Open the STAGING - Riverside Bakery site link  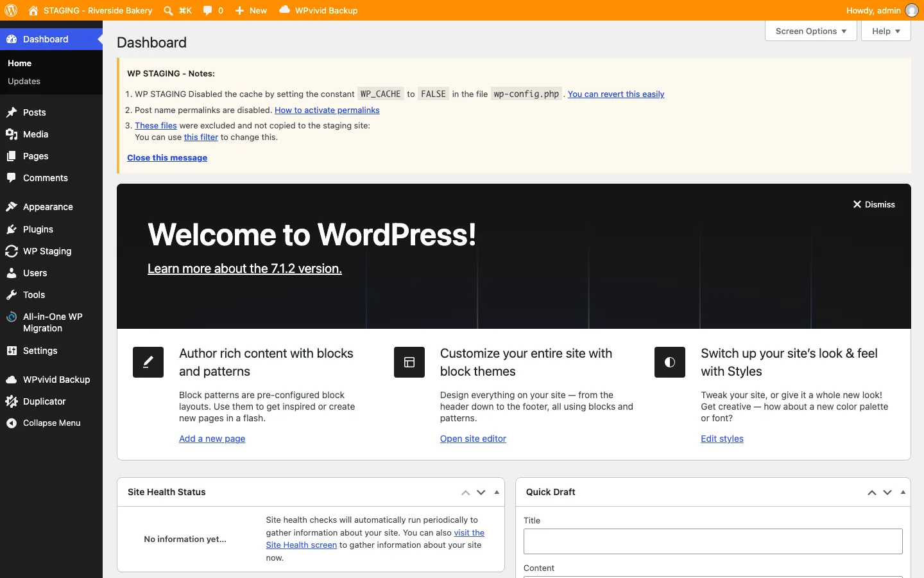coord(90,10)
